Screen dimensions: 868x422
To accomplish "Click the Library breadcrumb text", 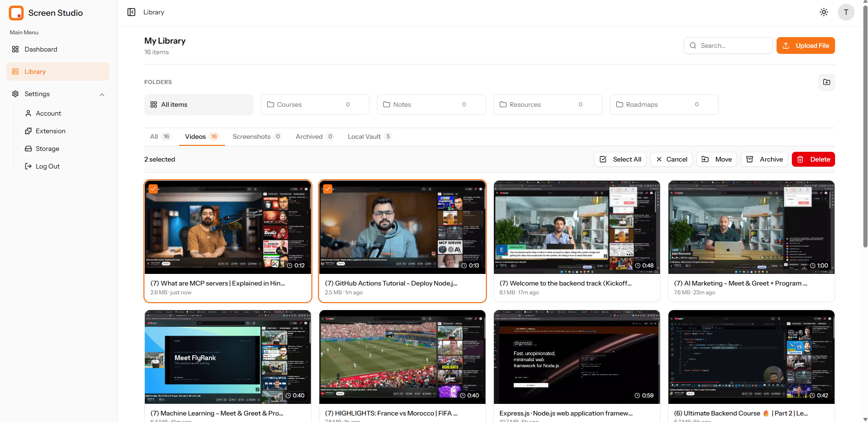I will (154, 12).
